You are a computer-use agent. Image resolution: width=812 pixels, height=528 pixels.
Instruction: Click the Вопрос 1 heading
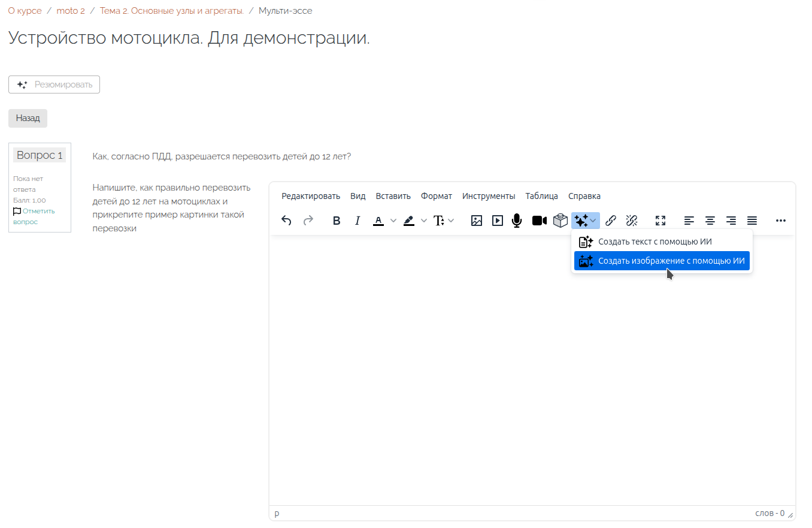pos(40,155)
